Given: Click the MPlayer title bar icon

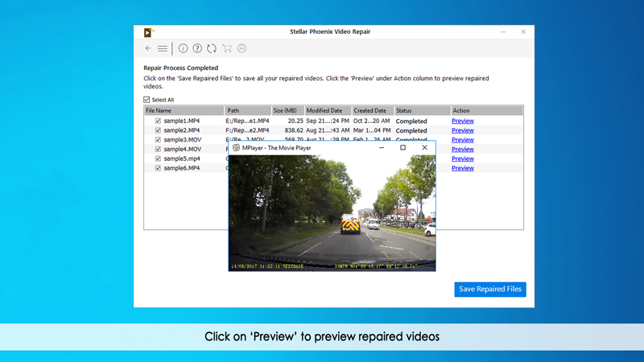Looking at the screenshot, I should (236, 148).
